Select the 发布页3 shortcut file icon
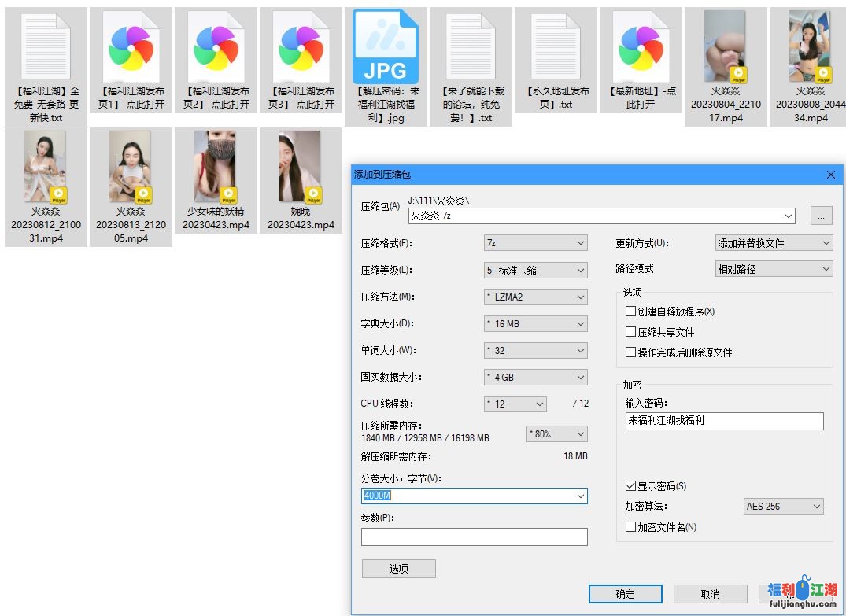The image size is (846, 616). (301, 46)
